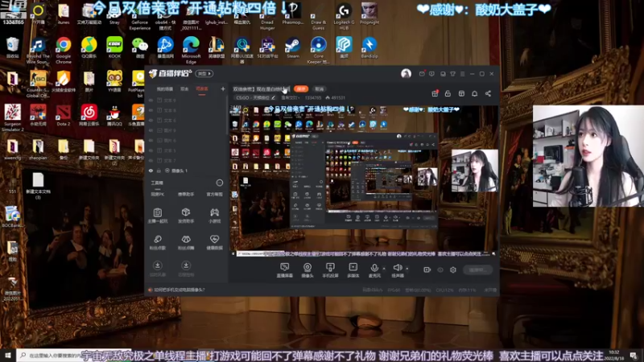Toggle visibility of 文本 8 layer
644x362 pixels.
(x=151, y=110)
